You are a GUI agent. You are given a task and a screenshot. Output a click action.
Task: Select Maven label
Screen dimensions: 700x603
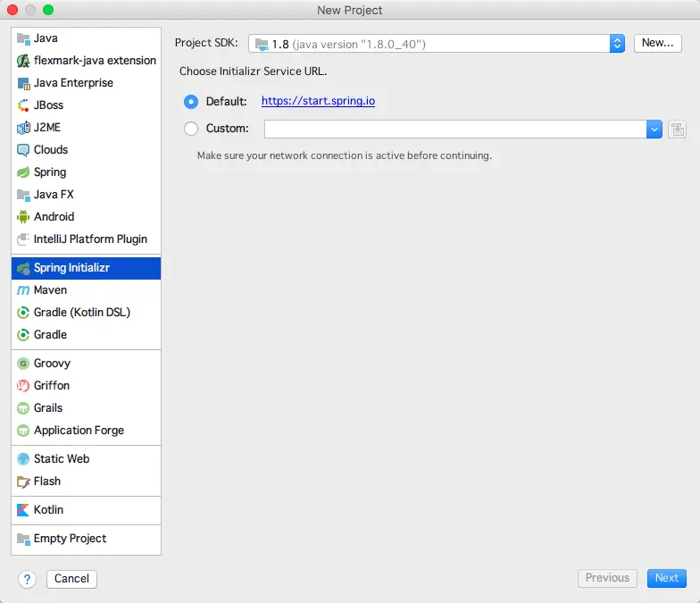(x=50, y=290)
